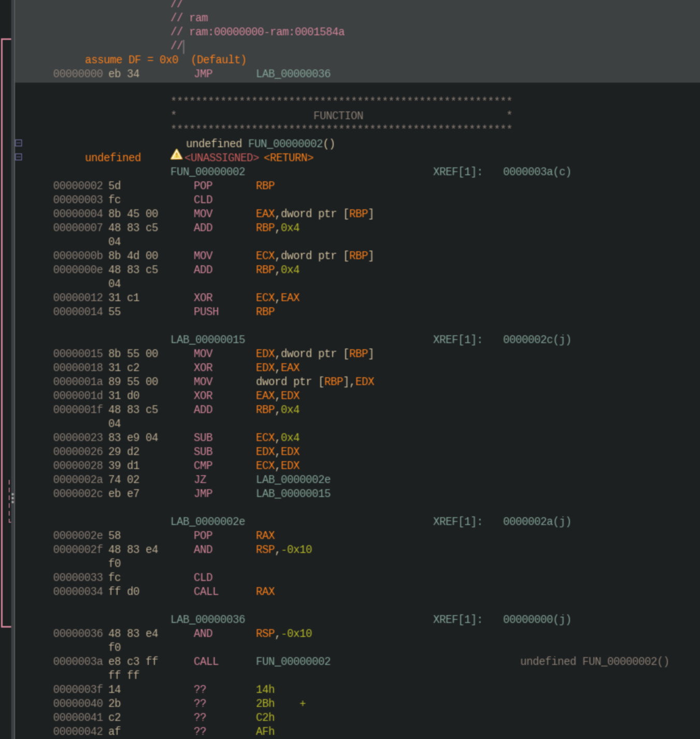Click the UNASSIGNED warning triangle icon
This screenshot has height=739, width=700.
[176, 157]
